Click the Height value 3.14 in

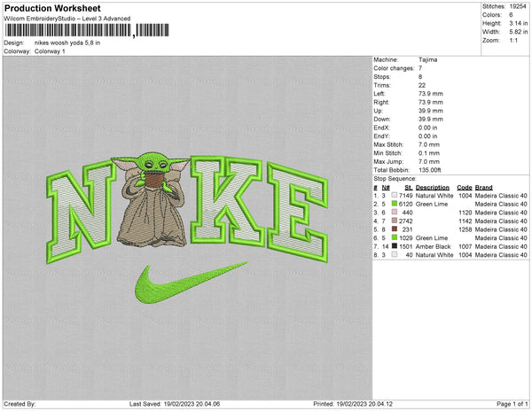pyautogui.click(x=519, y=23)
